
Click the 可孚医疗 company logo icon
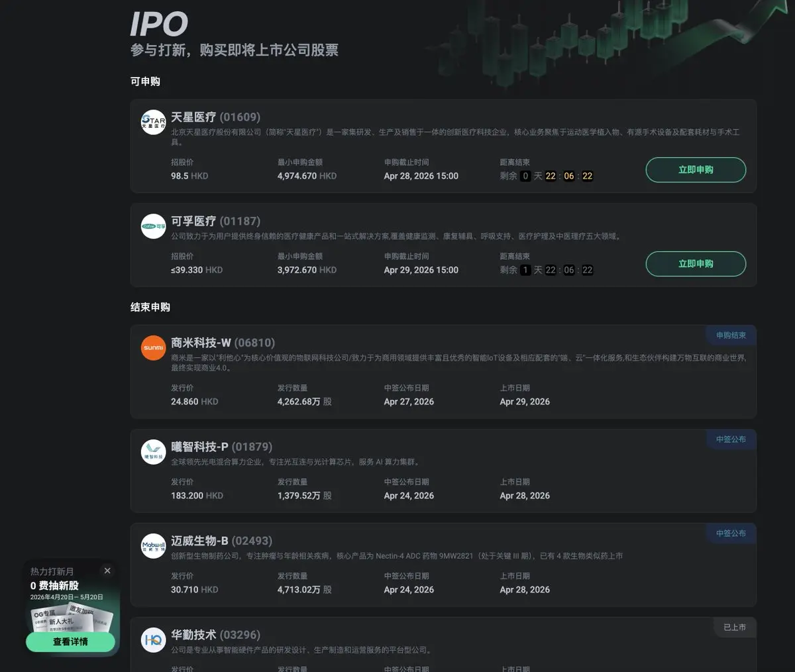pos(153,227)
